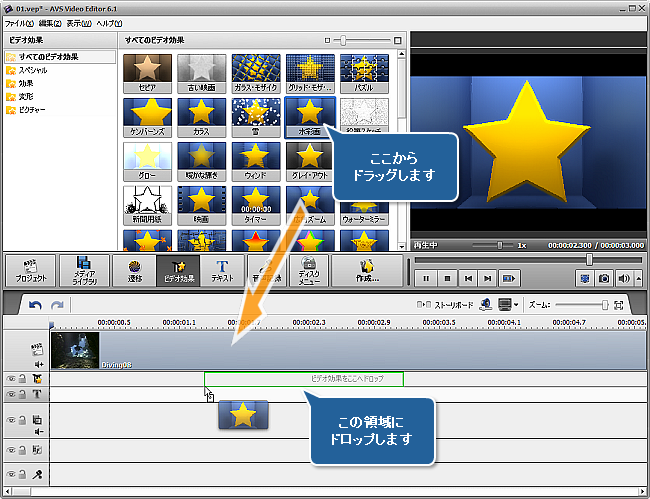Take a snapshot with camera icon
The width and height of the screenshot is (650, 499).
pos(604,279)
